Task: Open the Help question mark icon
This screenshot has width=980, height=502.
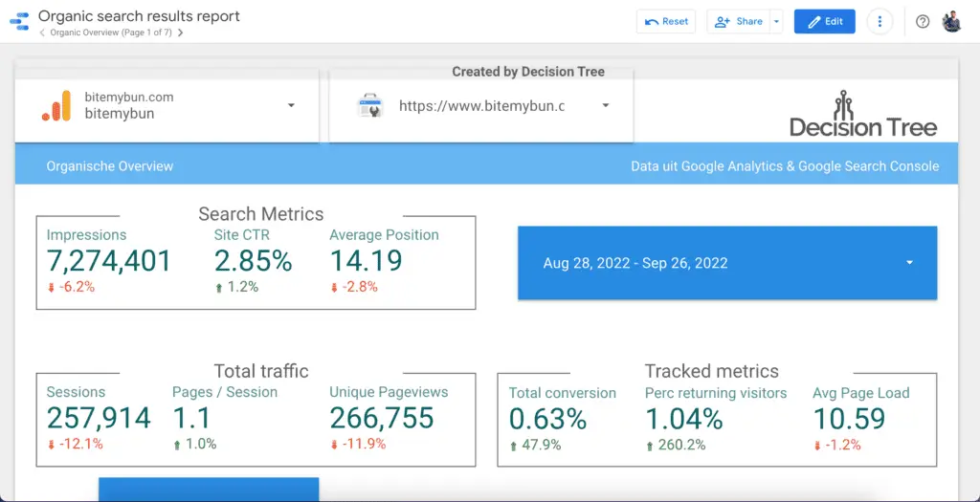Action: pyautogui.click(x=923, y=21)
